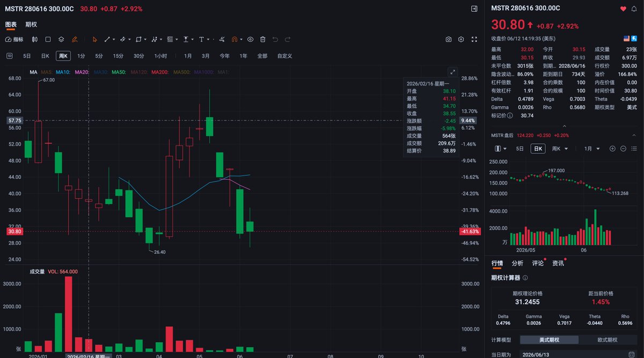Image resolution: width=644 pixels, height=358 pixels.
Task: Expand the trend line tool dropdown arrow
Action: pyautogui.click(x=114, y=39)
